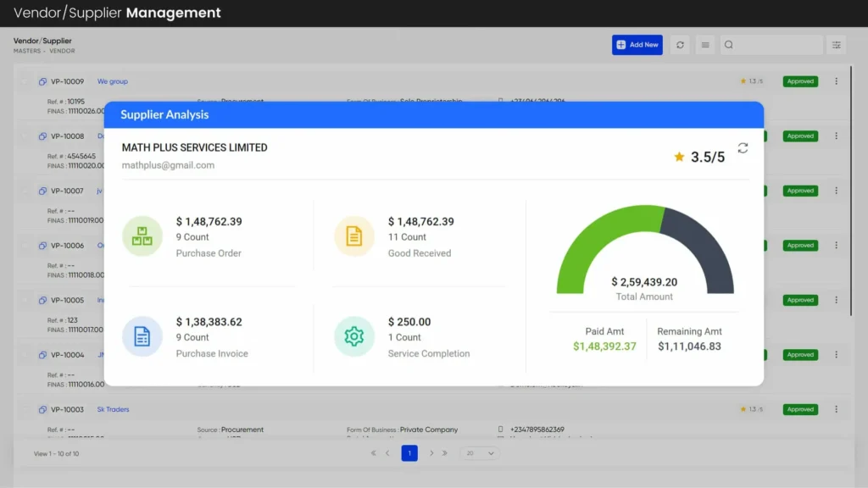The height and width of the screenshot is (488, 868).
Task: Click the Purchase Order boxes icon
Action: click(142, 236)
